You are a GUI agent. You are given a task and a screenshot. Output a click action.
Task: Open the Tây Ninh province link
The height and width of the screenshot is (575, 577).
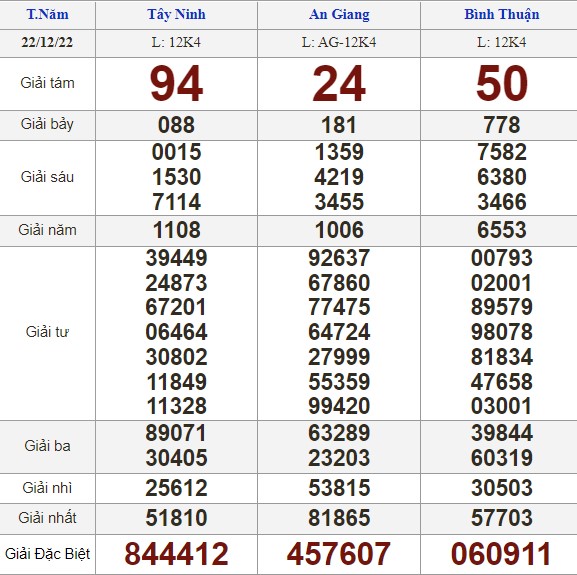click(x=176, y=14)
